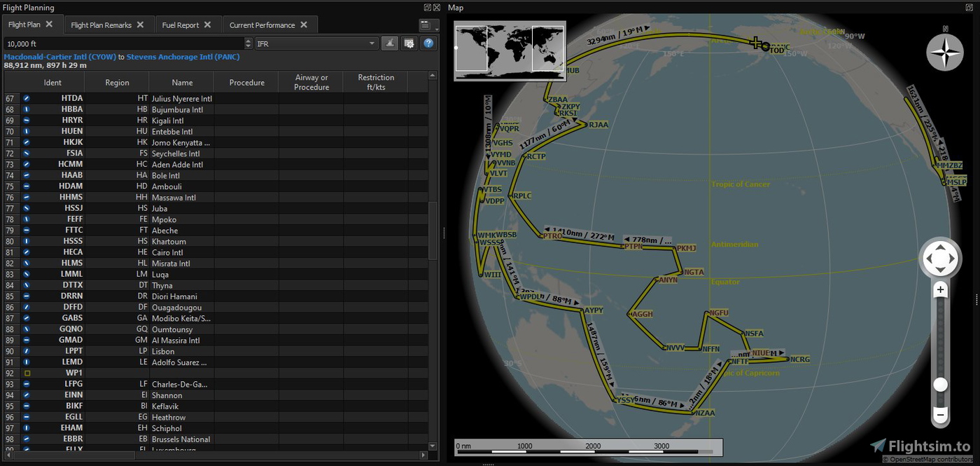This screenshot has width=980, height=466.
Task: Click the waypoint symbol next to EGLL Heathrow
Action: point(27,417)
